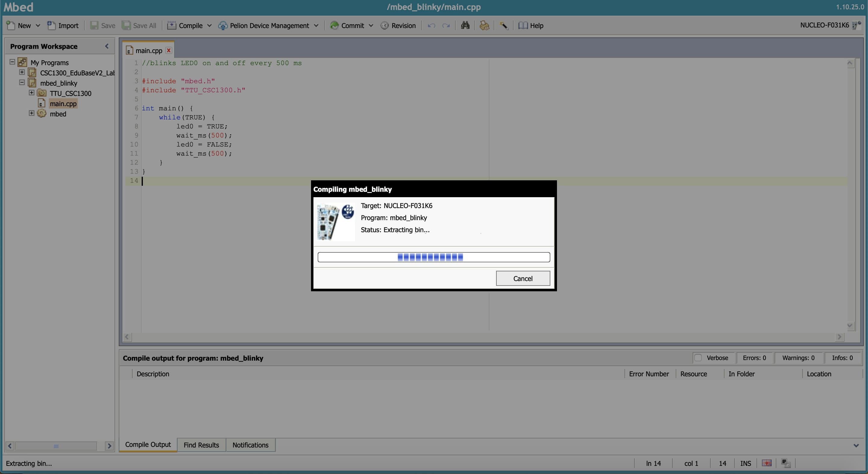Click the compile progress bar
868x474 pixels.
tap(434, 257)
